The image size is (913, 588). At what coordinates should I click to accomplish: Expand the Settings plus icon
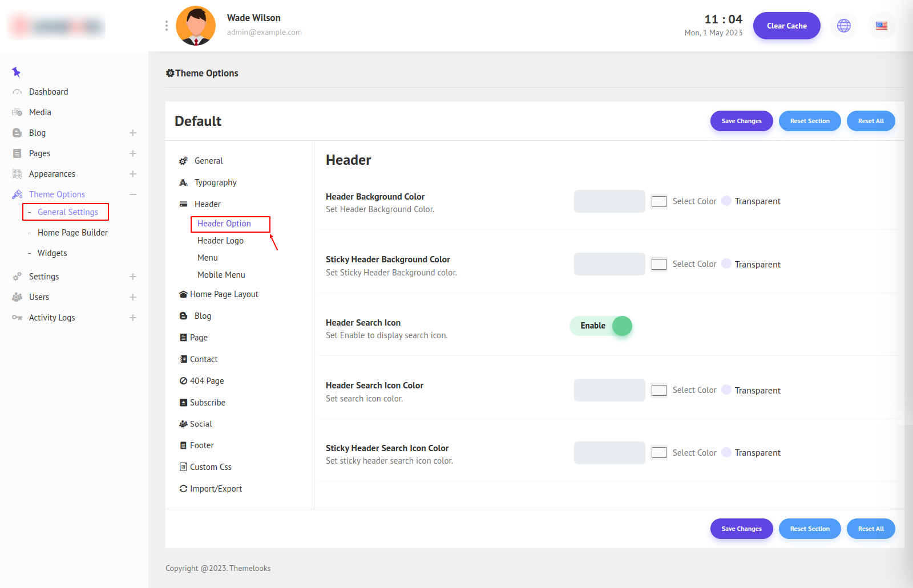click(x=133, y=277)
